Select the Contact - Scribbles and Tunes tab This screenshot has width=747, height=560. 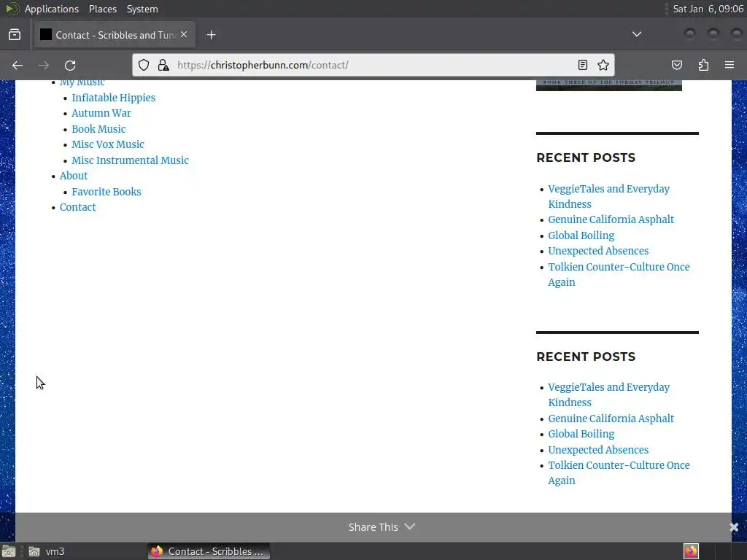115,35
